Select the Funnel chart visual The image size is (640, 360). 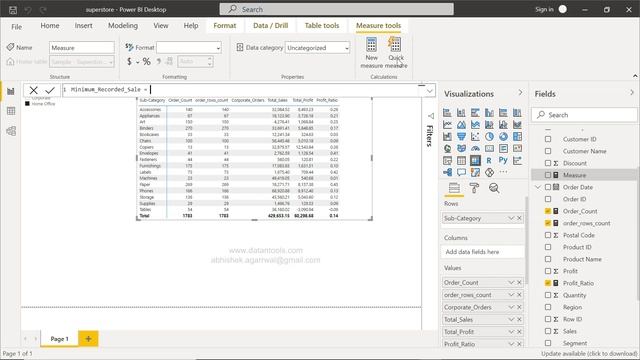tap(461, 137)
